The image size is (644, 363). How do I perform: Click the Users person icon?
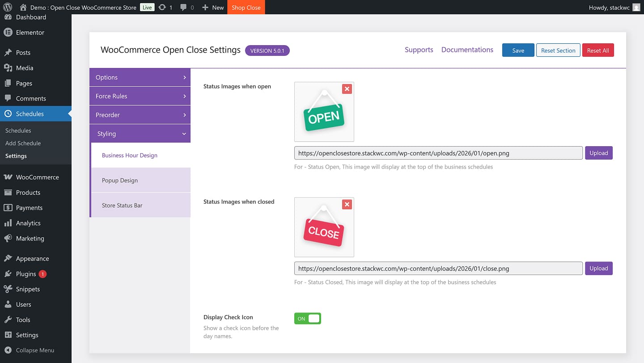(8, 304)
